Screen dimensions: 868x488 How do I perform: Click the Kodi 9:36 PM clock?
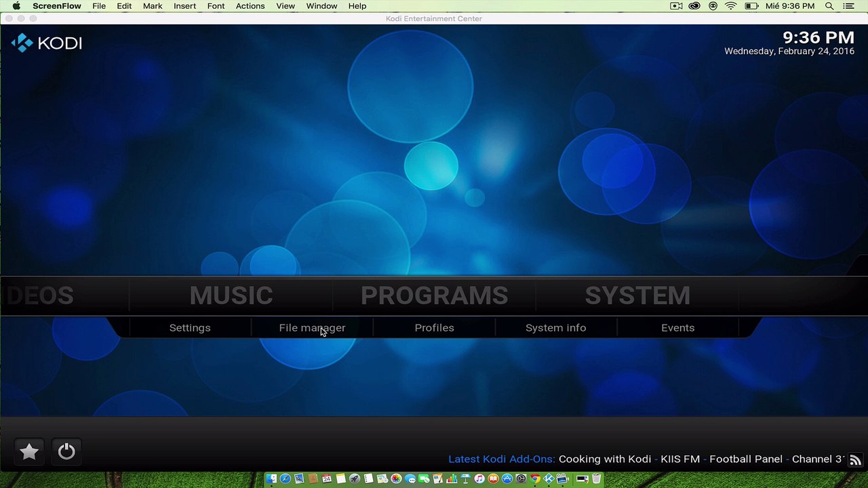pos(818,38)
